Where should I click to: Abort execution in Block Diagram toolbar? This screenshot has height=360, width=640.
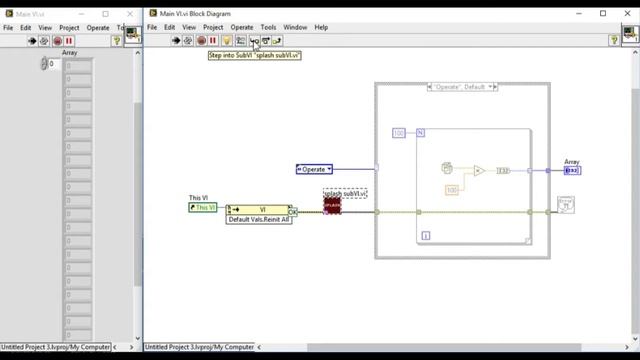(201, 40)
